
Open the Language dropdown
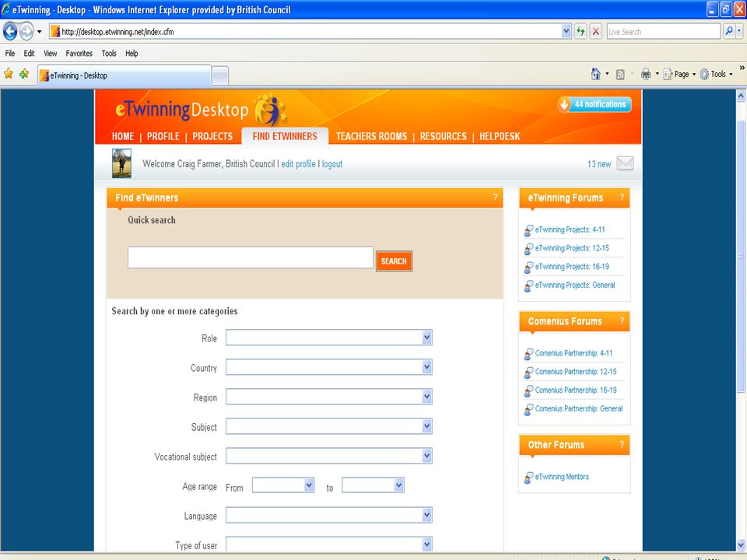coord(328,515)
